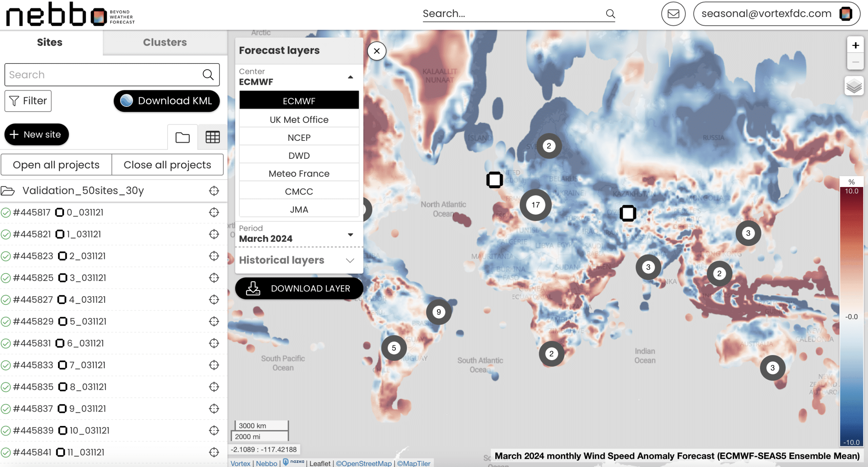Locate site #445841 on the map
Screen dimensions: 868x467
pyautogui.click(x=214, y=452)
